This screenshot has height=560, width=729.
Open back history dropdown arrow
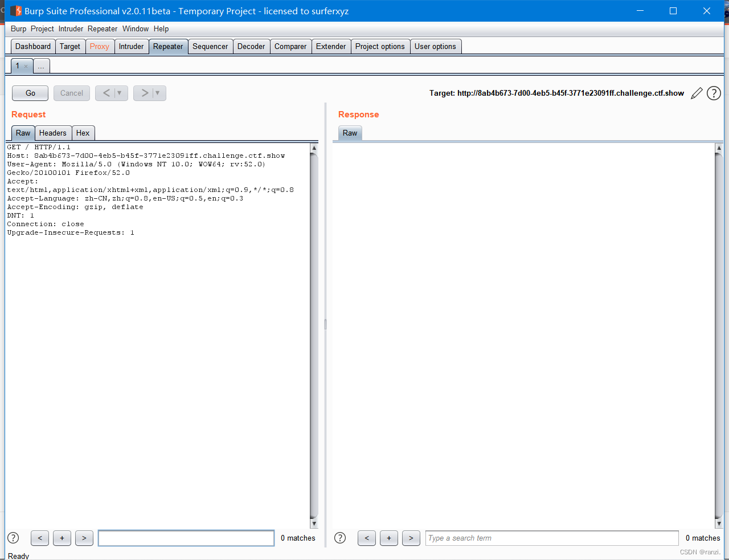tap(120, 93)
